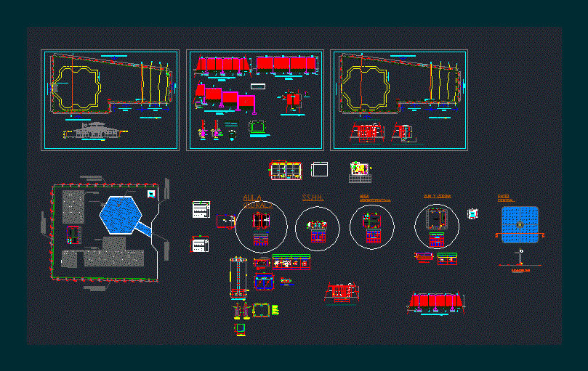Select the upper white legend table block

click(201, 210)
